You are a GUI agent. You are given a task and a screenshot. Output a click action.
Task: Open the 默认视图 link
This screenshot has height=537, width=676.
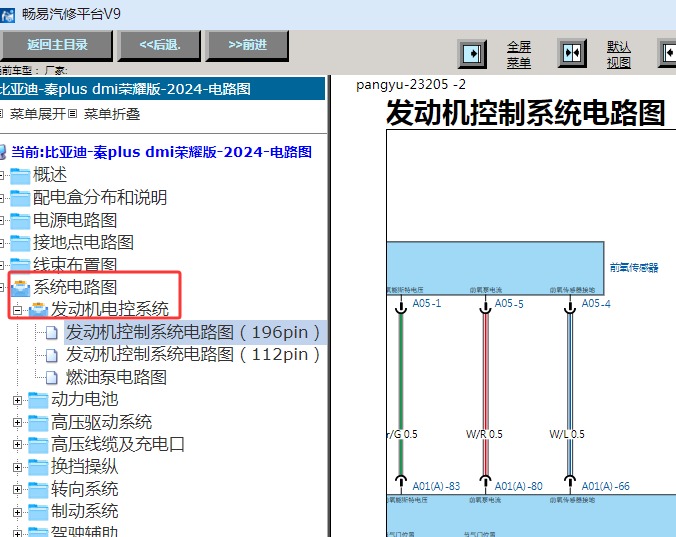point(619,54)
